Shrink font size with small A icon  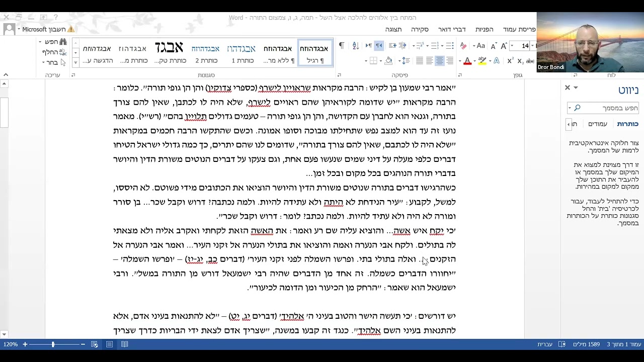494,45
